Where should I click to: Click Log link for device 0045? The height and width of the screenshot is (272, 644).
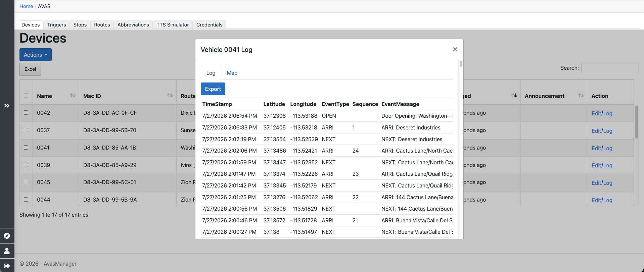608,183
